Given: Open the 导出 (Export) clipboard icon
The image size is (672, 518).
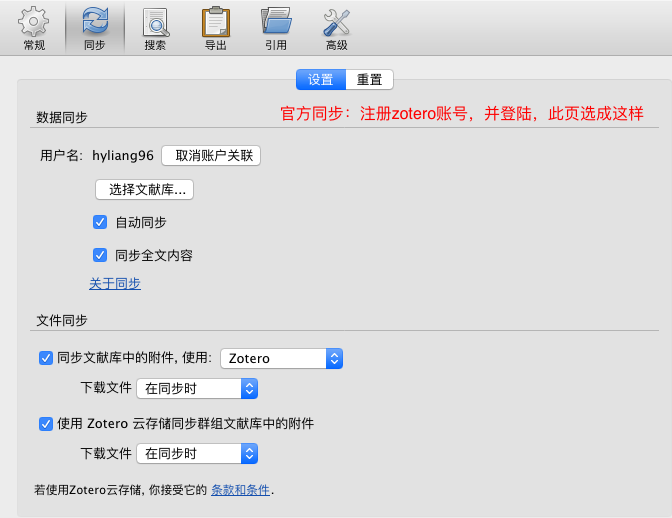Looking at the screenshot, I should click(x=215, y=28).
